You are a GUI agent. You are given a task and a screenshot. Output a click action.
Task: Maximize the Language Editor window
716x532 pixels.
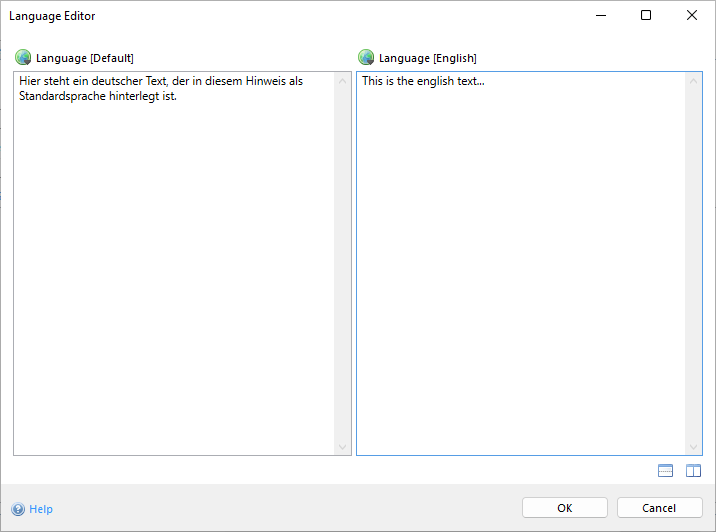(x=646, y=15)
